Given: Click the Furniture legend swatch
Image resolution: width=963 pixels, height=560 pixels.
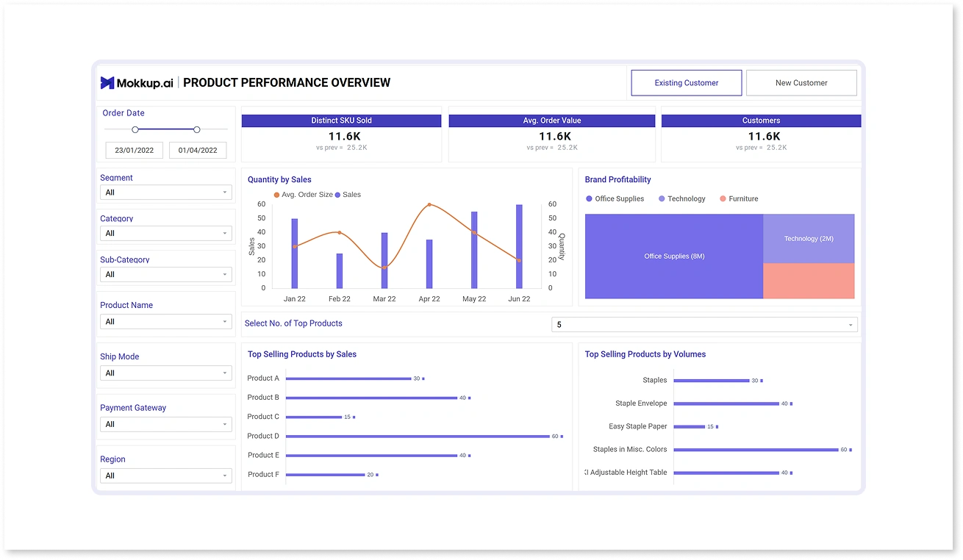Looking at the screenshot, I should (x=723, y=199).
